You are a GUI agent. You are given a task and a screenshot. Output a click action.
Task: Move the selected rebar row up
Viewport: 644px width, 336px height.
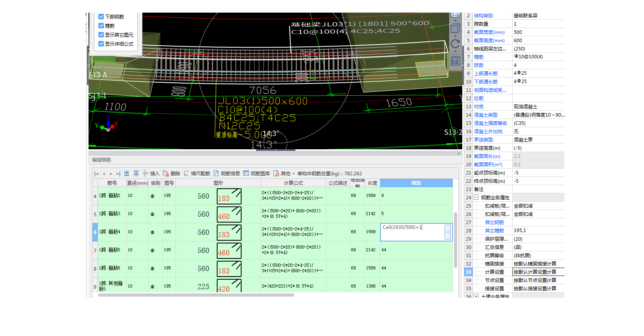pyautogui.click(x=127, y=173)
